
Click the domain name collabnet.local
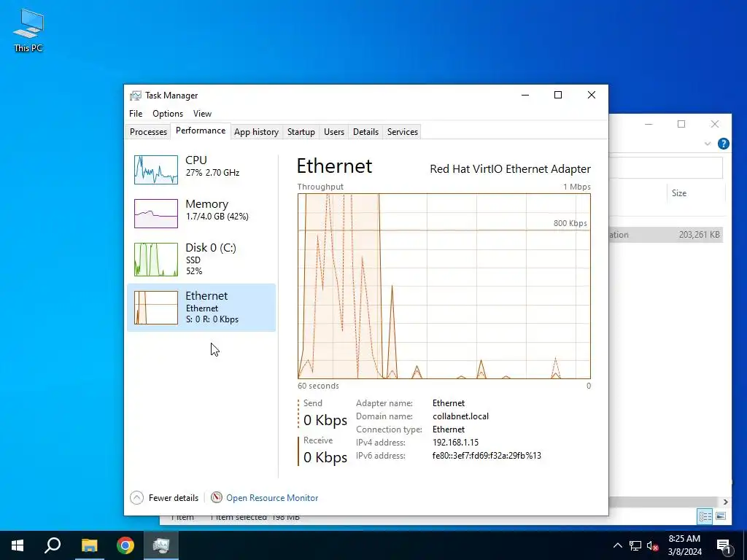[x=461, y=416]
